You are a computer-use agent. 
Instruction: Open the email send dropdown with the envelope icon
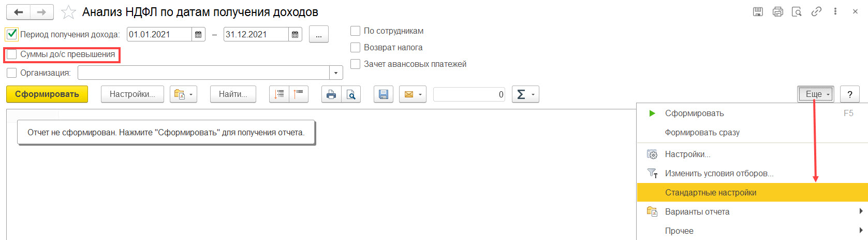pos(413,94)
